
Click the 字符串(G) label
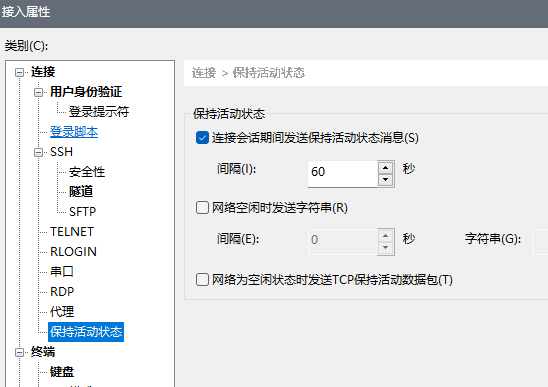pyautogui.click(x=493, y=239)
